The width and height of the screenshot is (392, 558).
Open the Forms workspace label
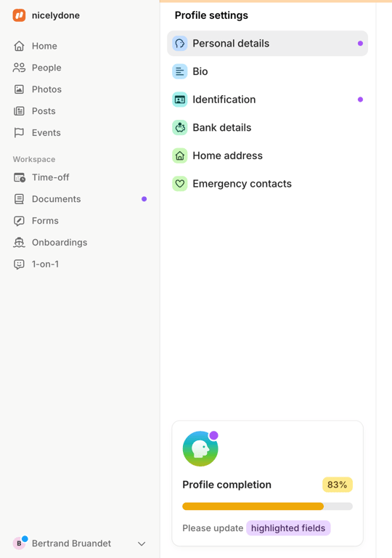45,221
